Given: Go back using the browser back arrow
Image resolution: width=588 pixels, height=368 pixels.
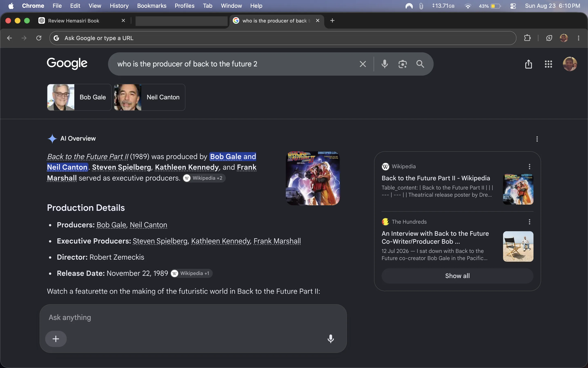Looking at the screenshot, I should coord(9,38).
